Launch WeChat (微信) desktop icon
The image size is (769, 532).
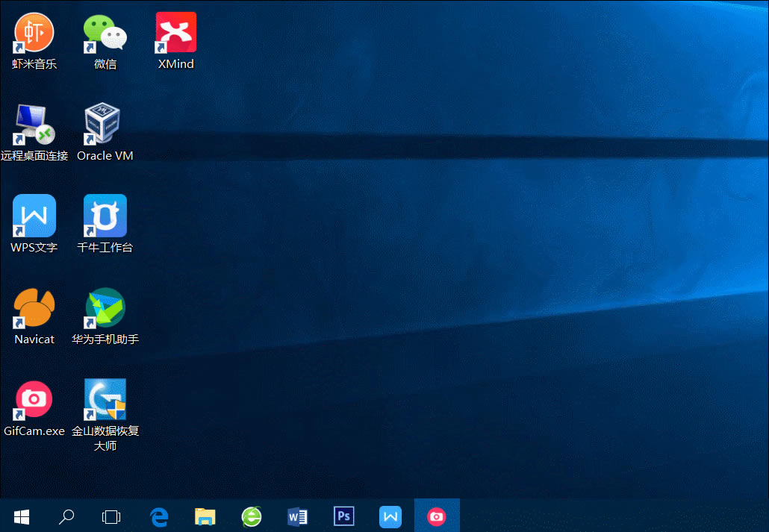(x=105, y=31)
